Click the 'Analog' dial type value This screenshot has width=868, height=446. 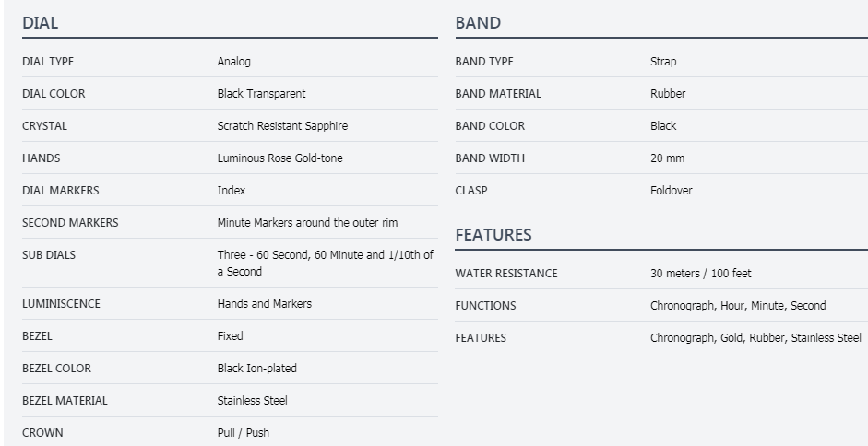click(233, 62)
